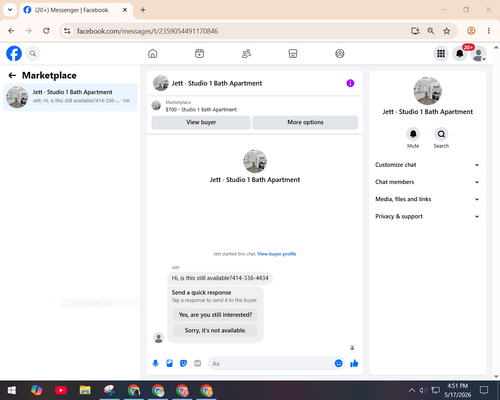Open a new browser tab with plus
The height and width of the screenshot is (400, 500).
tap(143, 10)
